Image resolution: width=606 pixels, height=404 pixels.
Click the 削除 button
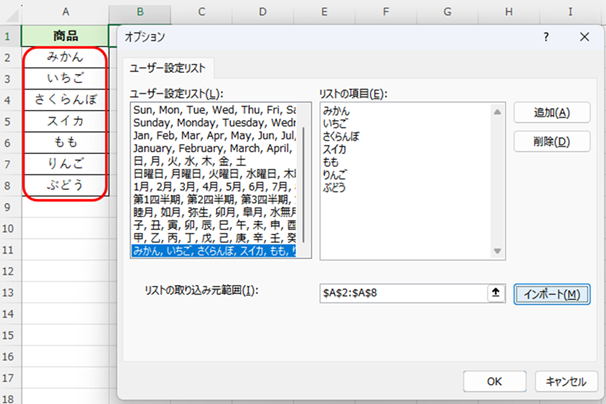pyautogui.click(x=548, y=141)
